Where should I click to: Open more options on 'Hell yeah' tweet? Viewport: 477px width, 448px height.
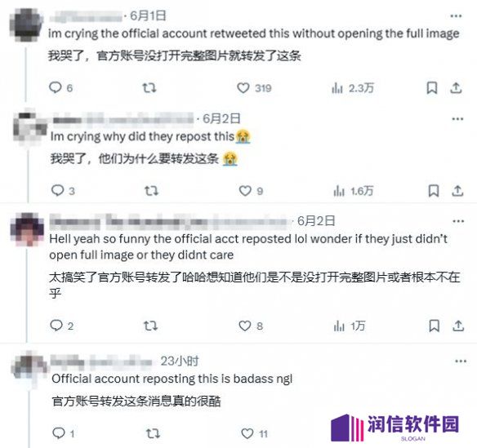coord(458,221)
